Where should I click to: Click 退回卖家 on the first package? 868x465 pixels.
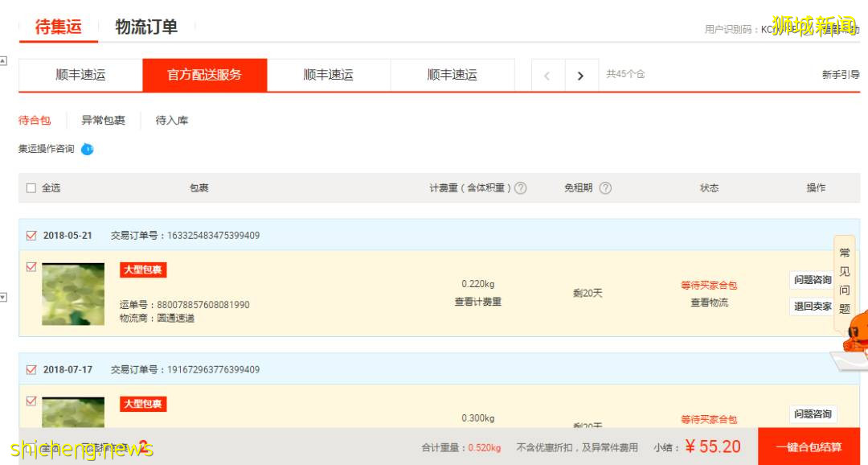(x=812, y=307)
